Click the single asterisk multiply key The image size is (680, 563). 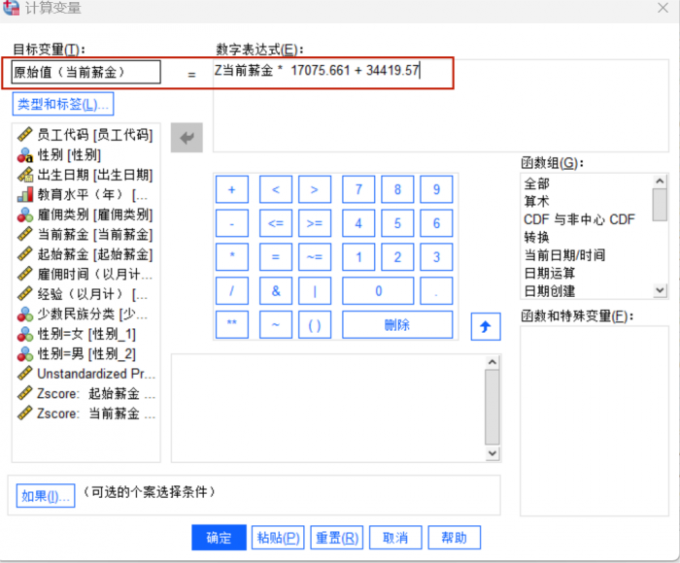pyautogui.click(x=232, y=257)
